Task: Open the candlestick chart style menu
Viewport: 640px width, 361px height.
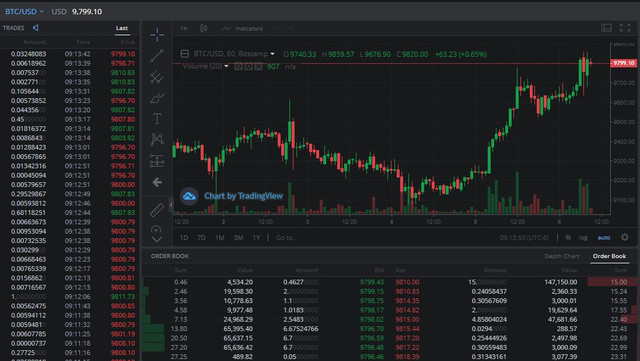Action: pyautogui.click(x=204, y=28)
